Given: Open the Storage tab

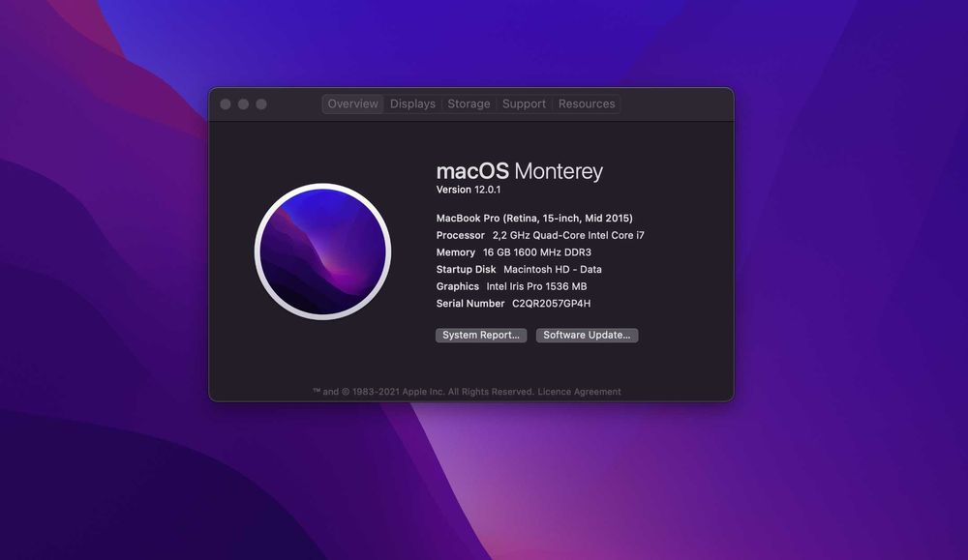Looking at the screenshot, I should [469, 103].
